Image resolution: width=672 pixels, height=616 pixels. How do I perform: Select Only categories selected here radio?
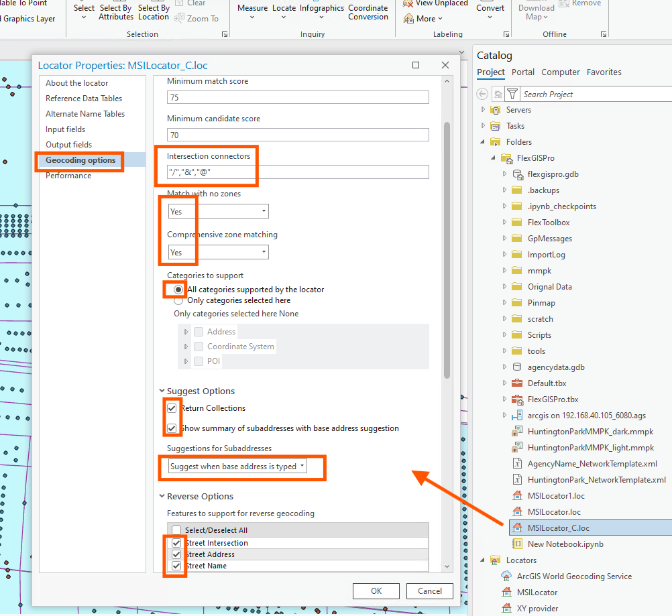click(178, 300)
